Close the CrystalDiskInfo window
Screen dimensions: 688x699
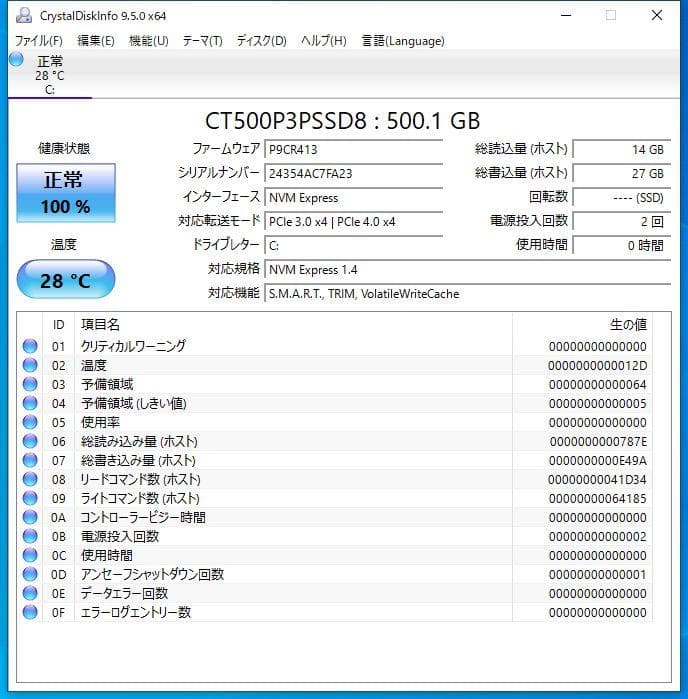point(657,16)
